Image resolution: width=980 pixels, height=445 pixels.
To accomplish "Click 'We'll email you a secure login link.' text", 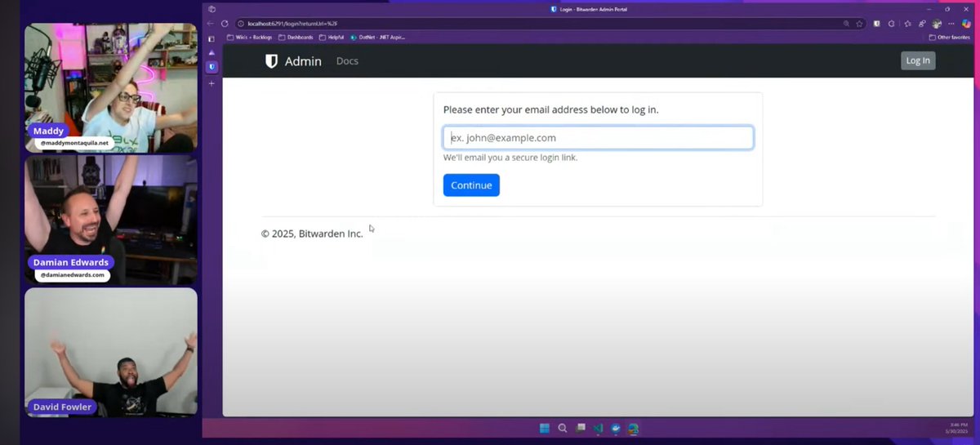I will 510,158.
